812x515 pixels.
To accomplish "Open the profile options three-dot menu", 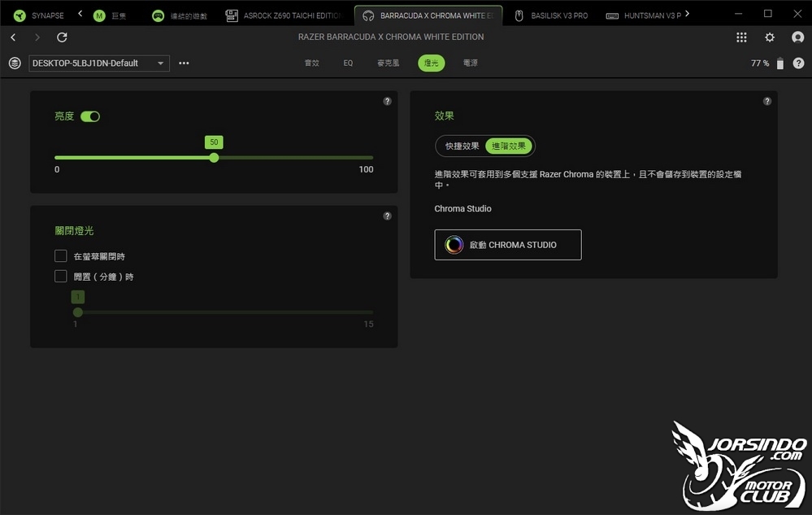I will pyautogui.click(x=184, y=63).
